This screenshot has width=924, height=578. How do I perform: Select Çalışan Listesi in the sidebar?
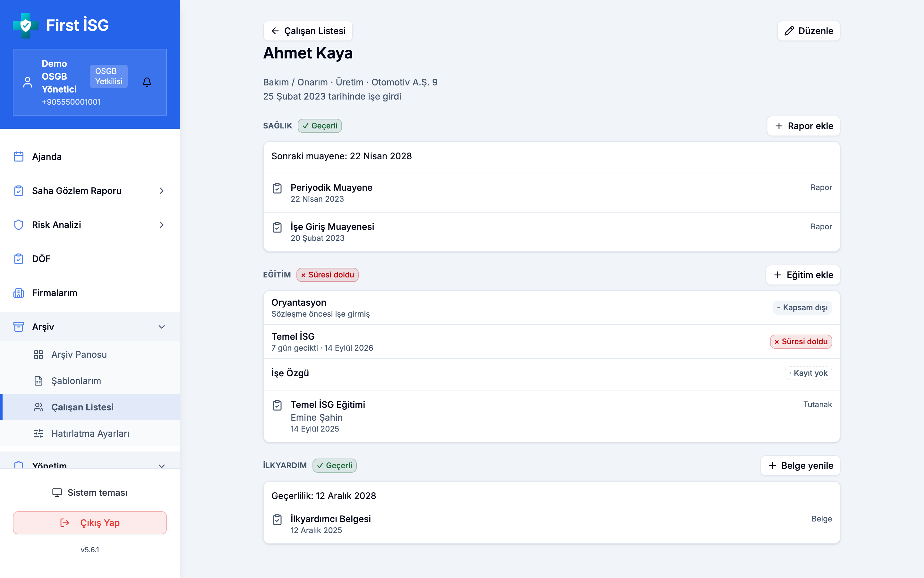(x=90, y=407)
